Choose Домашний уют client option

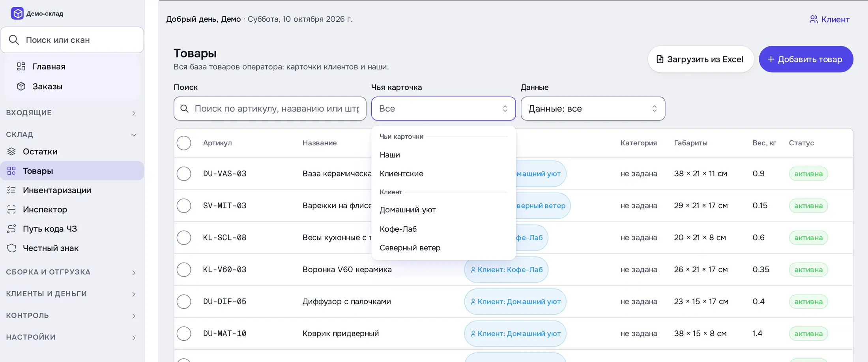443,210
